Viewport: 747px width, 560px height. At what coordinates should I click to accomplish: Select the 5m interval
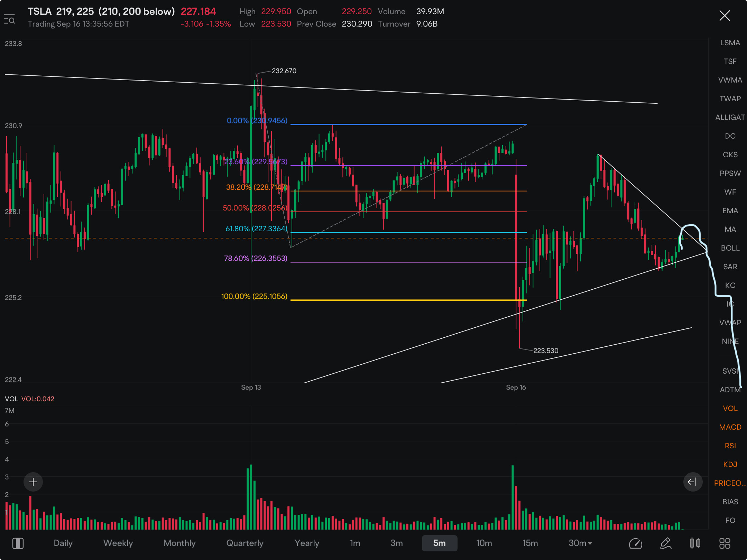point(440,543)
